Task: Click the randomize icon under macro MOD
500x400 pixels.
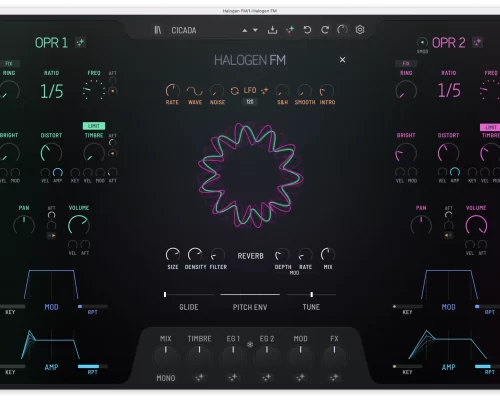Action: pos(300,377)
